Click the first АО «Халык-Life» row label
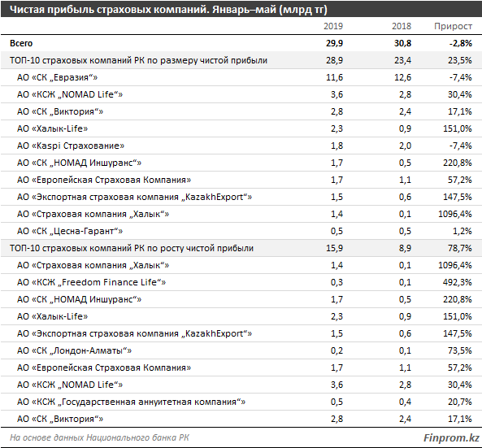The width and height of the screenshot is (482, 448). coord(52,128)
